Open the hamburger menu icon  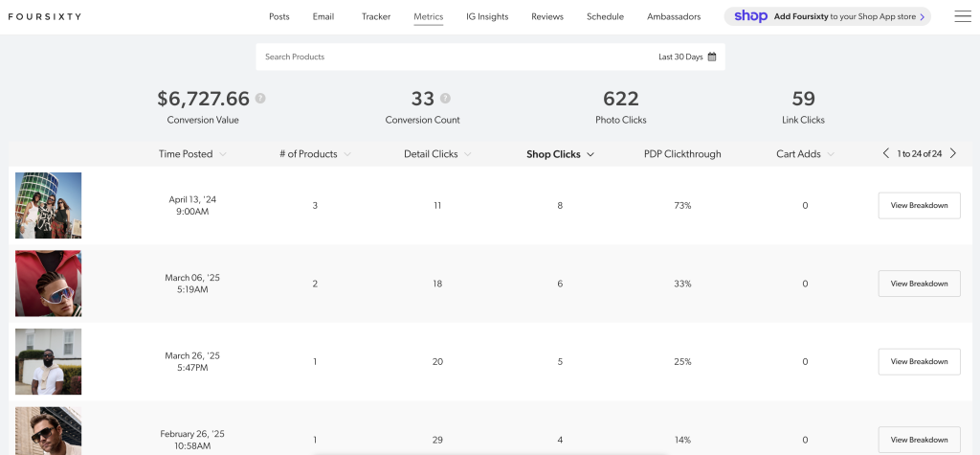click(x=962, y=16)
